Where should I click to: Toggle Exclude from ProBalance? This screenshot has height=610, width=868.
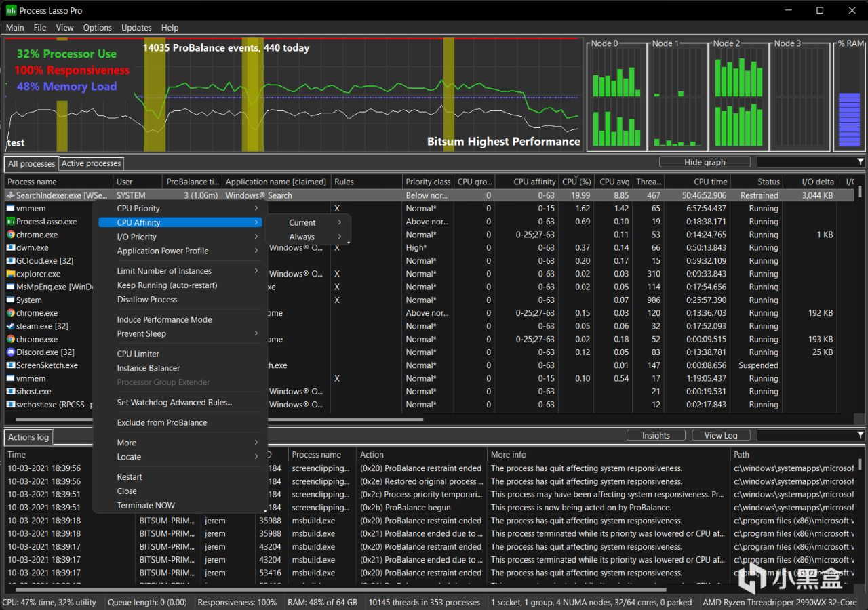180,422
